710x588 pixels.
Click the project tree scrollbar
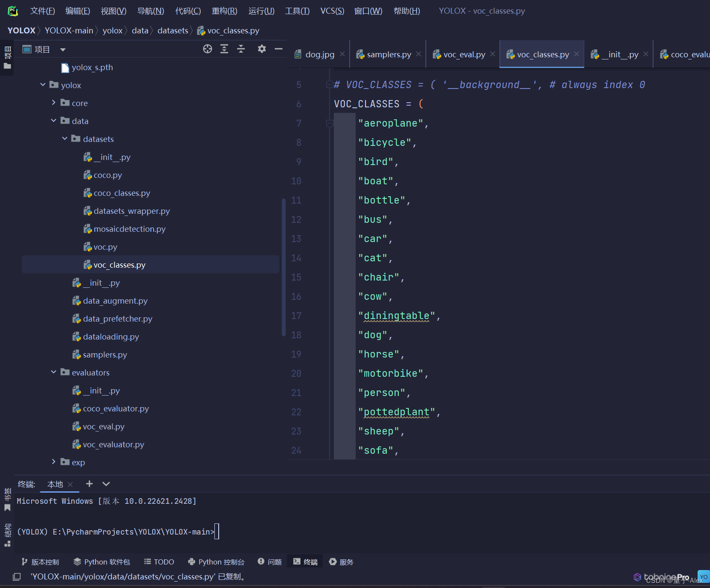click(x=283, y=267)
